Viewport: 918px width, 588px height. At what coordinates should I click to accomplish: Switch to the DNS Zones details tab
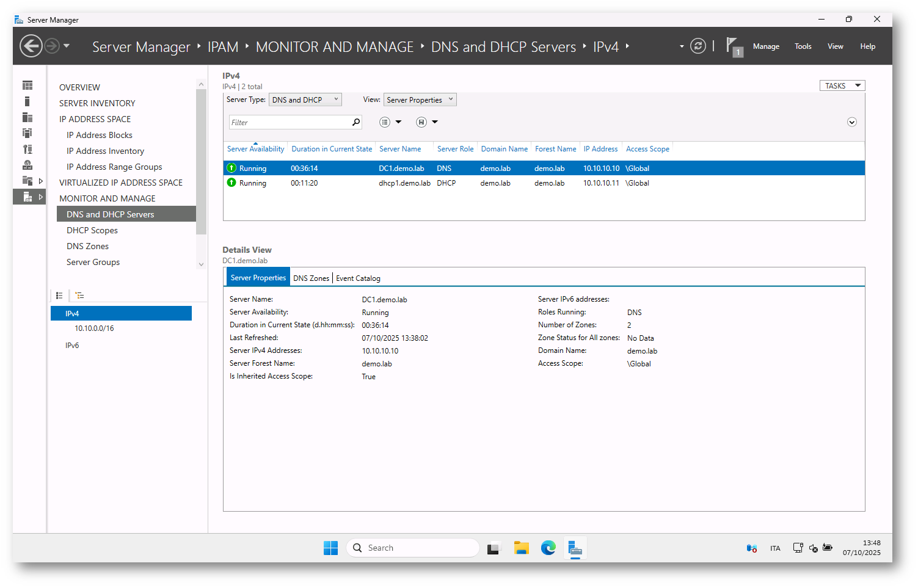pyautogui.click(x=311, y=278)
